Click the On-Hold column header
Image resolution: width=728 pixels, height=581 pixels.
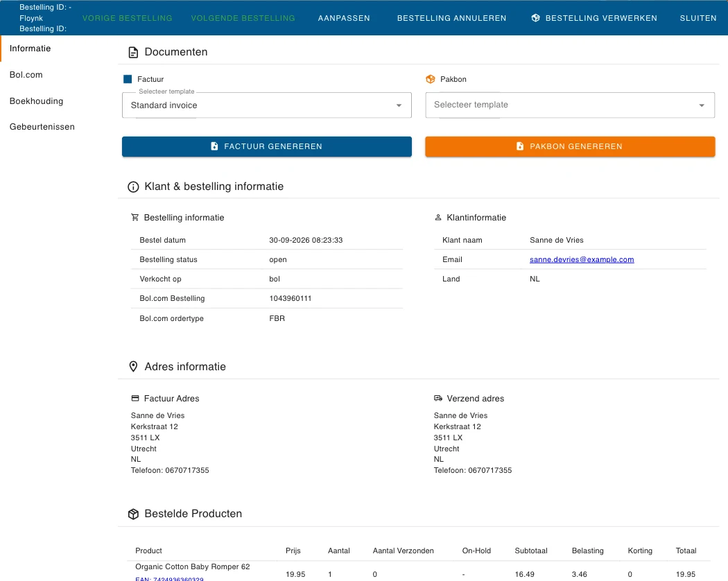point(476,550)
